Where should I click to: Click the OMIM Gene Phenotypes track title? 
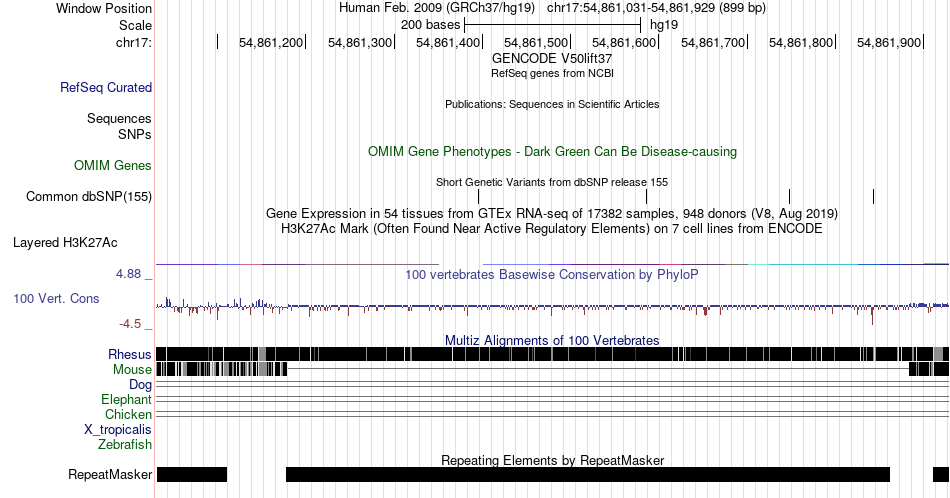click(x=553, y=151)
